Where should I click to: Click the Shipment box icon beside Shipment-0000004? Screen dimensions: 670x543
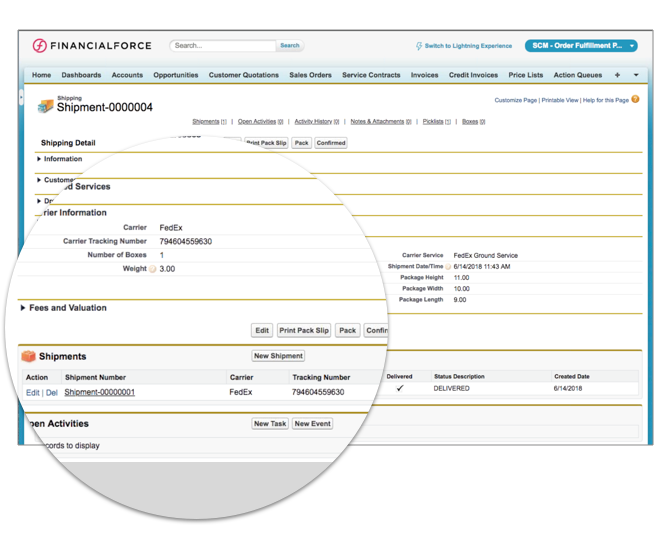tap(45, 106)
